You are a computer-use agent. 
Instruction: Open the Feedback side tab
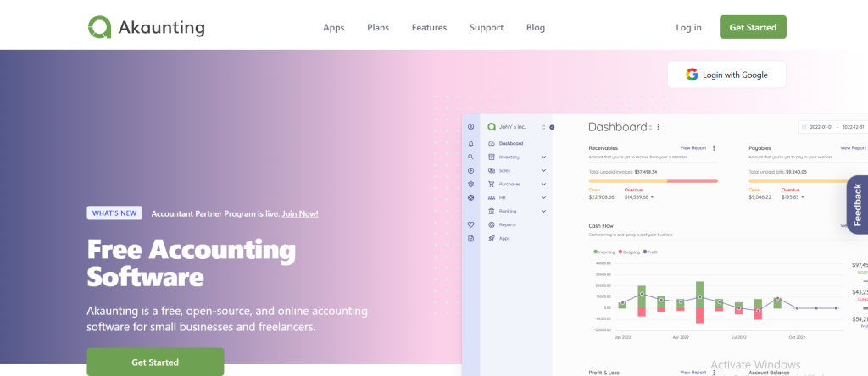click(858, 205)
